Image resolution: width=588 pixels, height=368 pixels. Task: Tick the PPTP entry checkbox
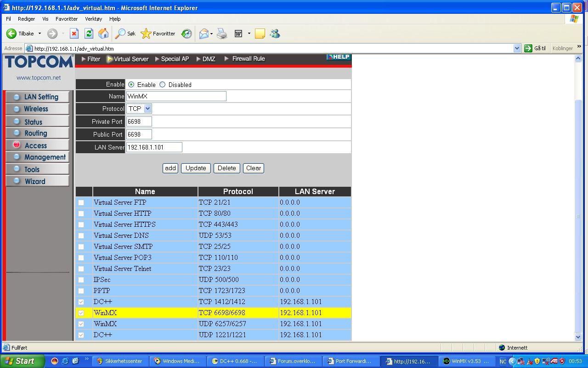[x=81, y=291]
